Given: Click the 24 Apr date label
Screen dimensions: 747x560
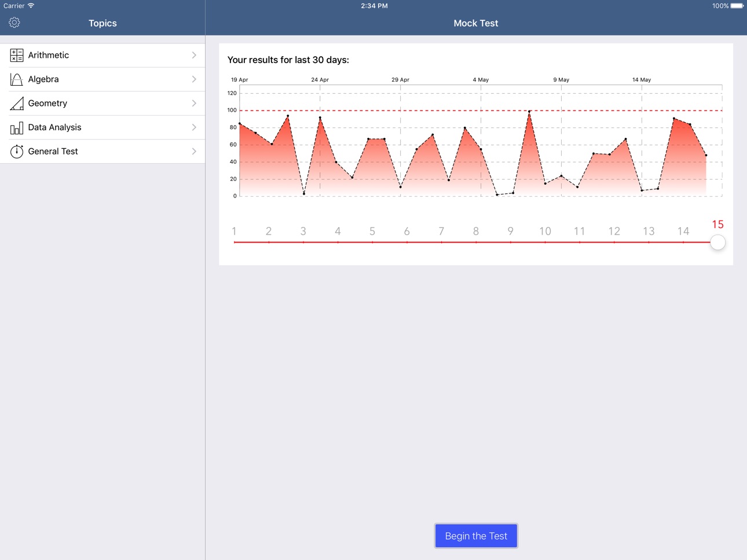Looking at the screenshot, I should [x=320, y=80].
